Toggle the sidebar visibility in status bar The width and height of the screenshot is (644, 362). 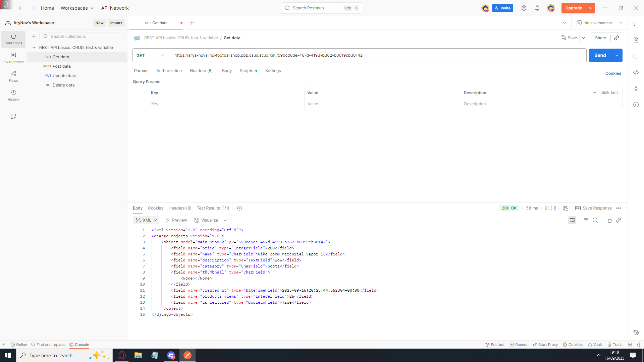click(x=4, y=345)
